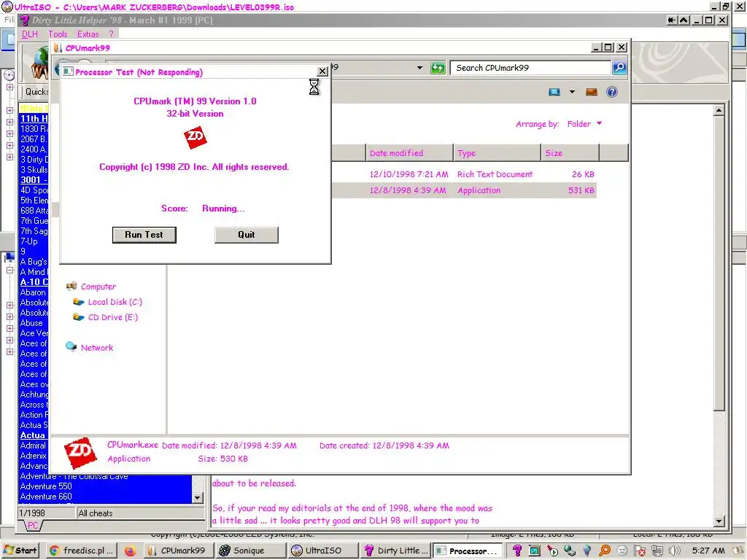Click the orange magnifier tray icon
Viewport: 747px width, 560px height.
coord(605,551)
